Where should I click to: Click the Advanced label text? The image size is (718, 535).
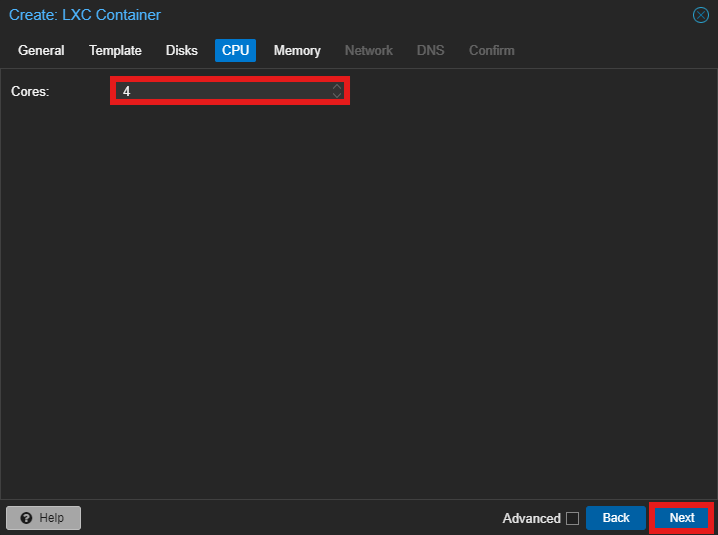coord(531,518)
